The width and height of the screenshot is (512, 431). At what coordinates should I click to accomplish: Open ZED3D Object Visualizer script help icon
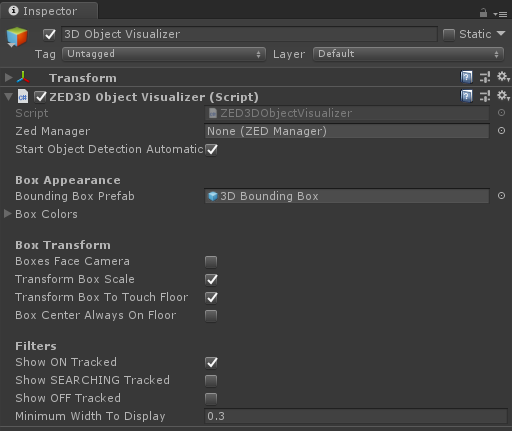point(466,96)
